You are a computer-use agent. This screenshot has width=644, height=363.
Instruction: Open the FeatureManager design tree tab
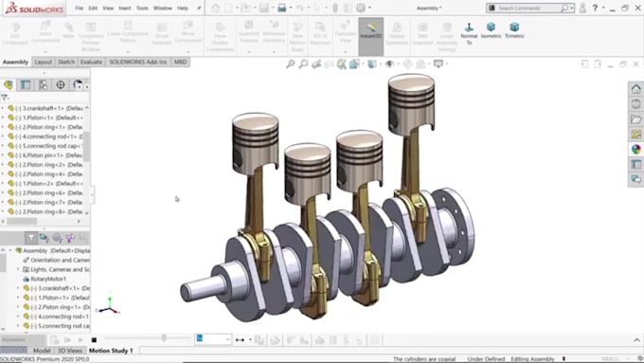(x=9, y=84)
